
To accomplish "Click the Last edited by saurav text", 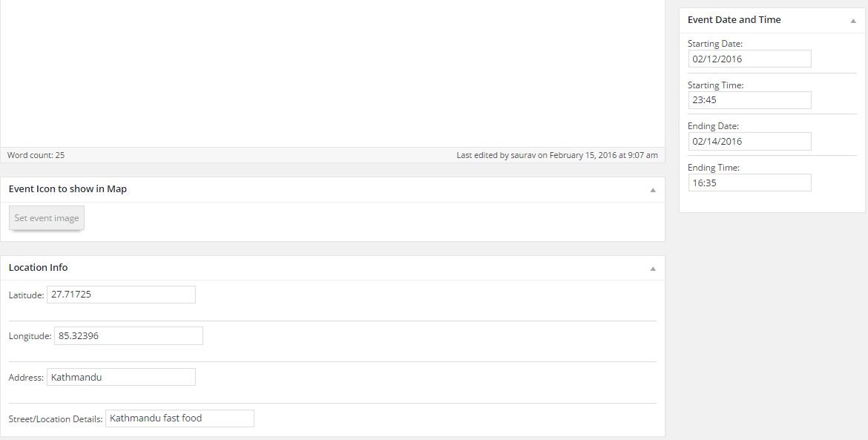I will coord(557,155).
